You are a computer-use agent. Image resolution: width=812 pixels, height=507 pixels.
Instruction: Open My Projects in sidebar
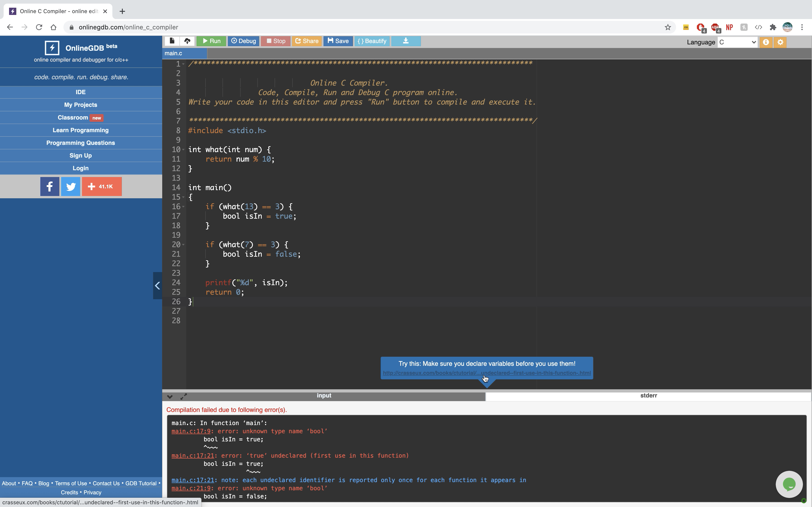pos(80,105)
